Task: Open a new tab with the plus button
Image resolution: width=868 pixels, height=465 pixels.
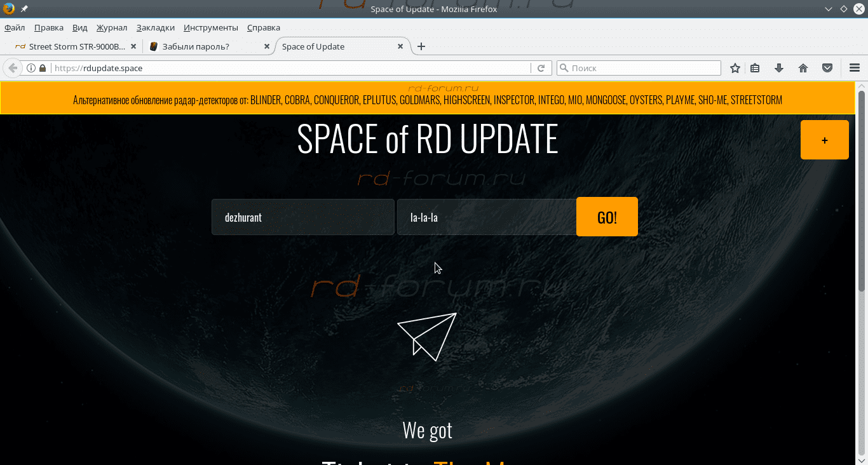Action: [x=421, y=46]
